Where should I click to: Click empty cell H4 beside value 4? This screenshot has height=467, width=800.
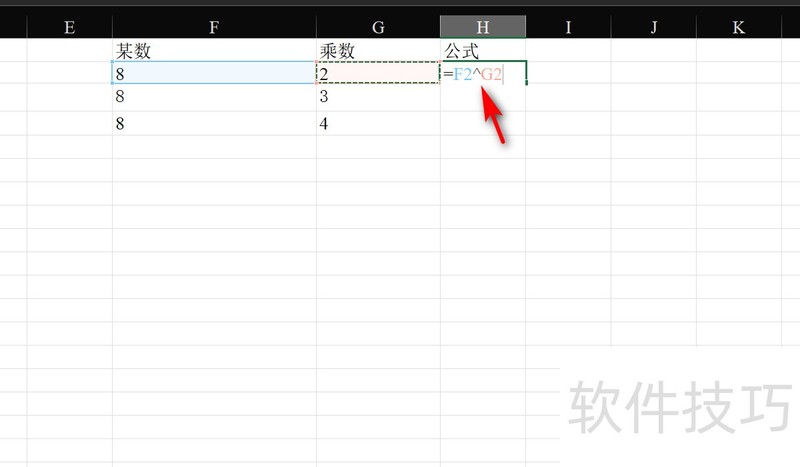point(483,123)
